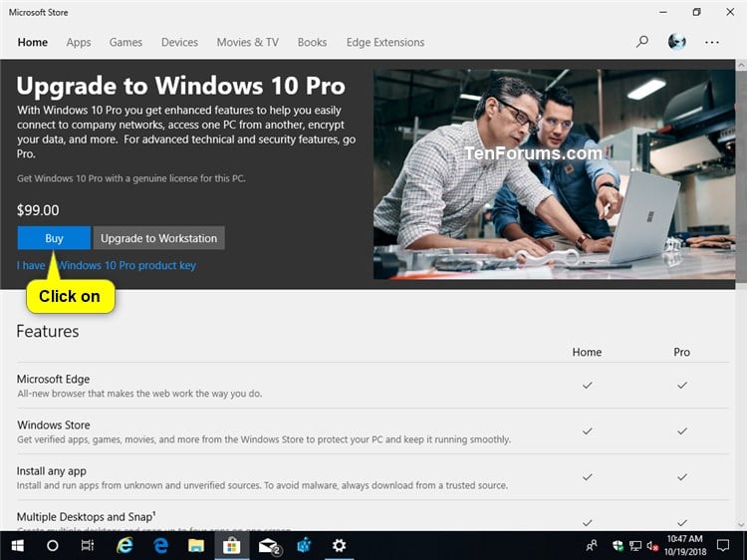
Task: Open File Explorer from taskbar
Action: coord(196,545)
